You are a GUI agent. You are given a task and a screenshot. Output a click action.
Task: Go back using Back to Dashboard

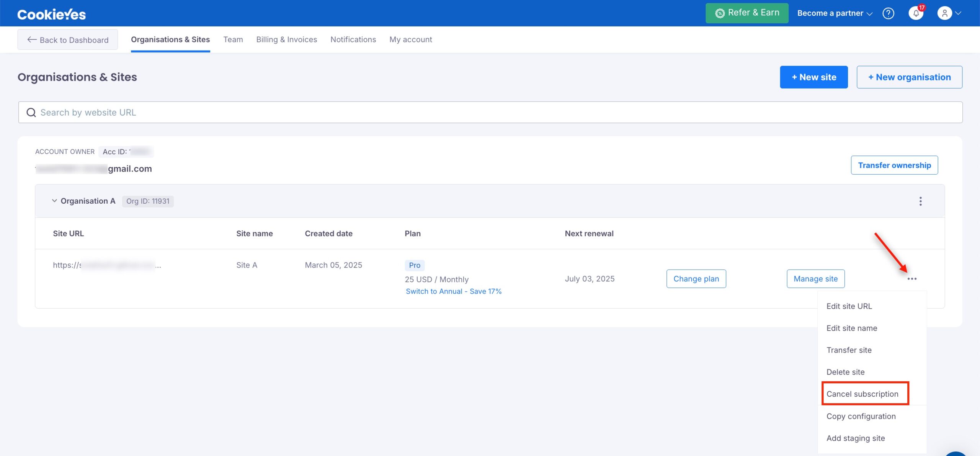coord(68,40)
